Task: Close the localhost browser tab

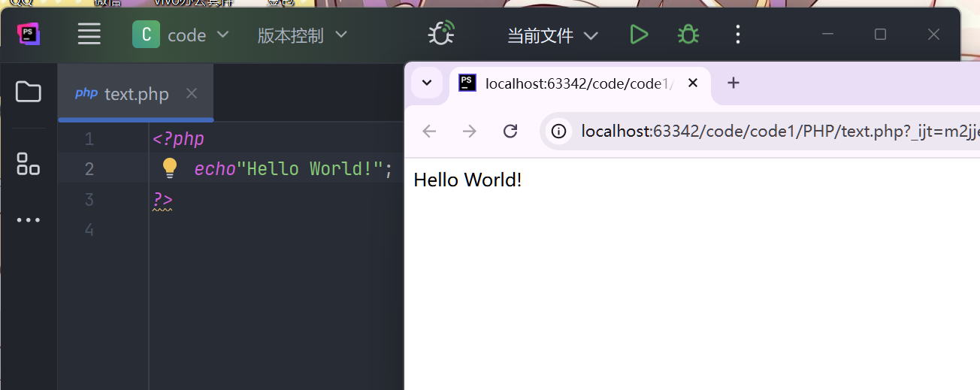Action: pyautogui.click(x=693, y=83)
